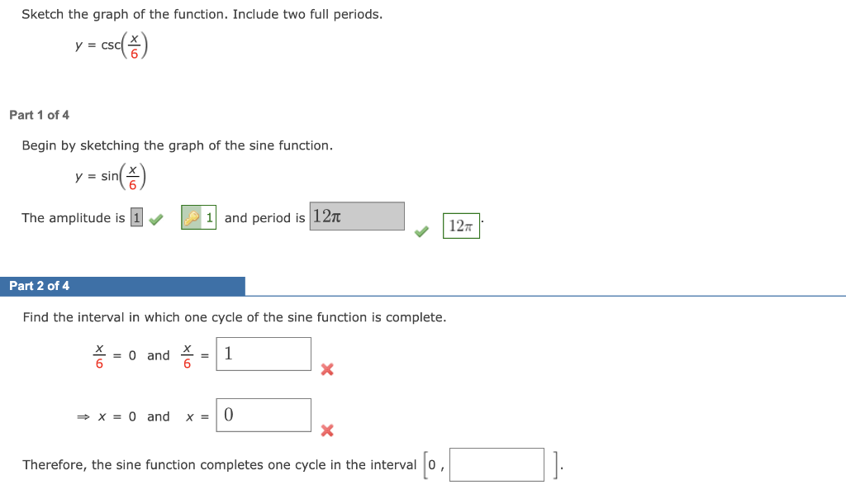
Task: Click the key icon to reveal the correct amplitude
Action: coord(198,216)
